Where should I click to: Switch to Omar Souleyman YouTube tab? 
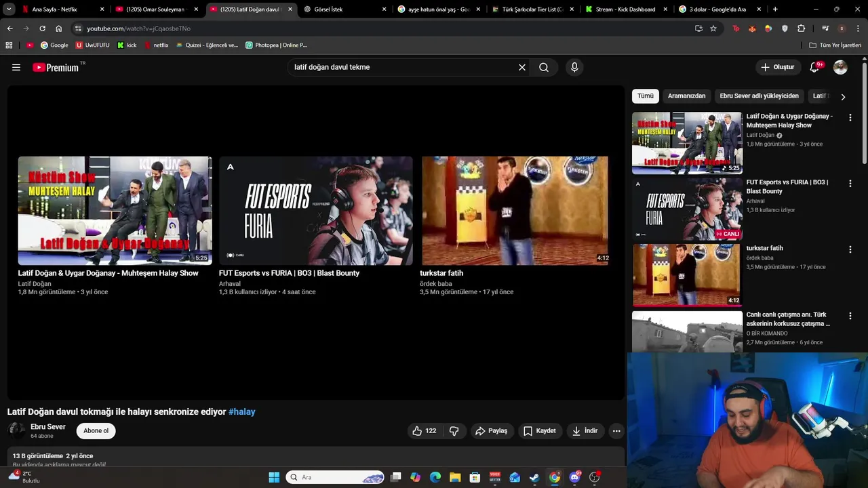click(x=157, y=9)
